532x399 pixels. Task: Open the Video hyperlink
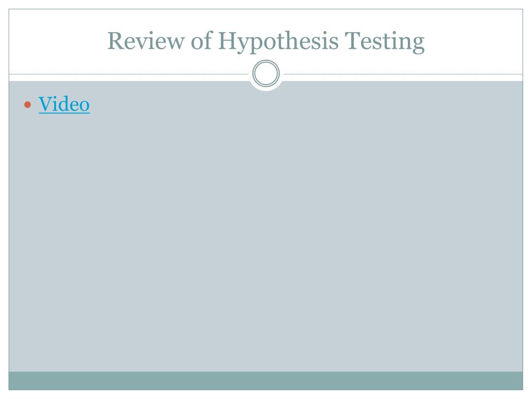[64, 104]
